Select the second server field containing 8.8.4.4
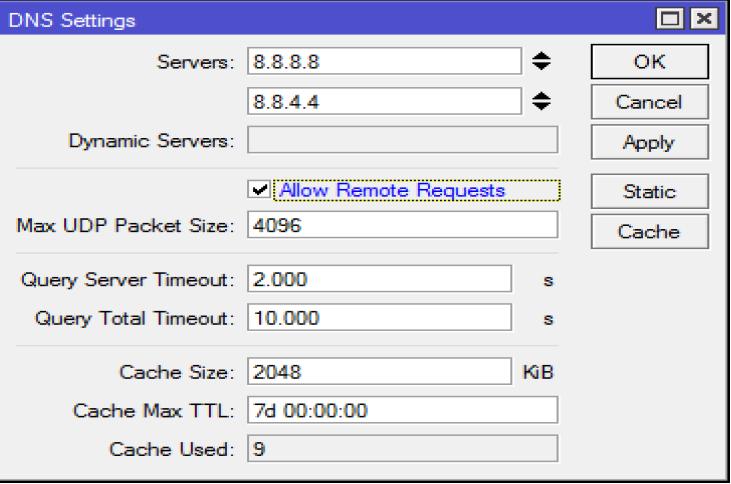 [383, 101]
